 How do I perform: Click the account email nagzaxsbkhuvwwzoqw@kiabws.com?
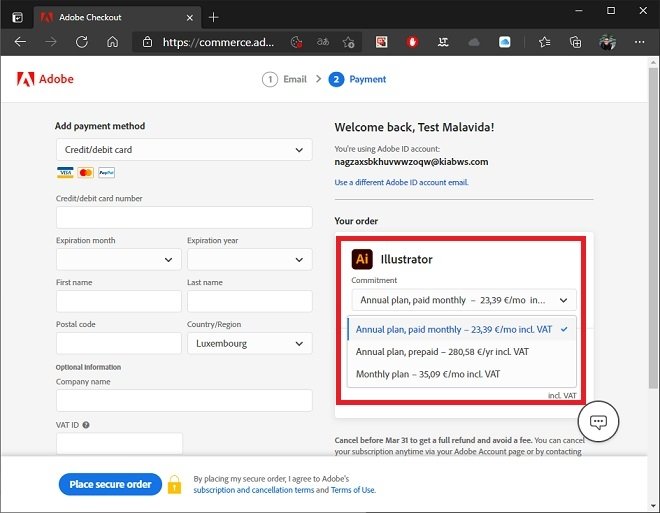tap(411, 162)
